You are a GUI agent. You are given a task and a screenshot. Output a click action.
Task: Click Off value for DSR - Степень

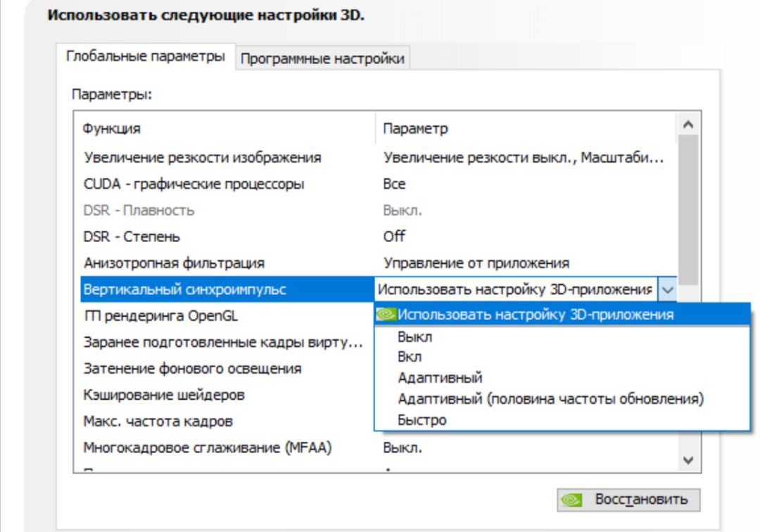[394, 236]
